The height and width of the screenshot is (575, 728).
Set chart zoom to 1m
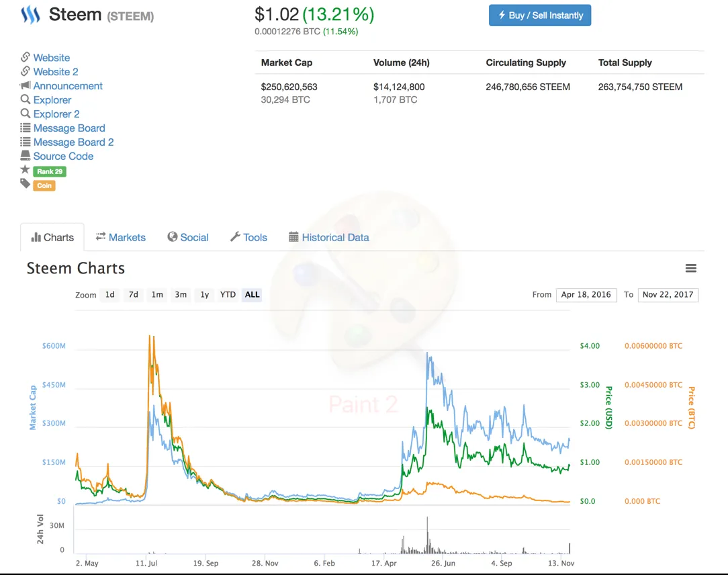click(x=157, y=294)
